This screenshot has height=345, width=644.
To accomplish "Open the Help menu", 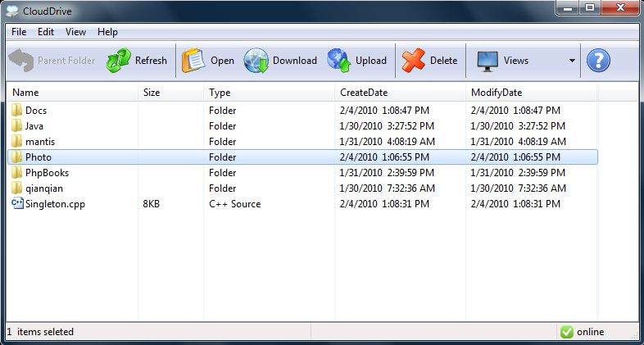I will [107, 32].
